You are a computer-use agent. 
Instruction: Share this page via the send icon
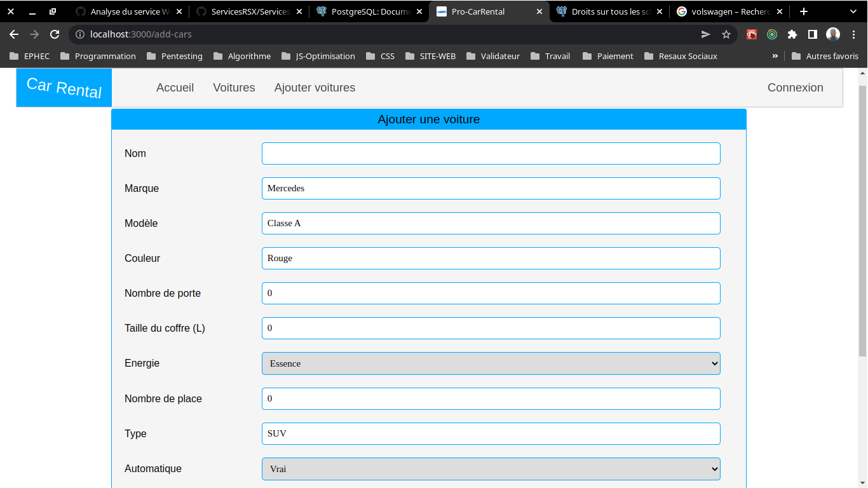point(706,34)
